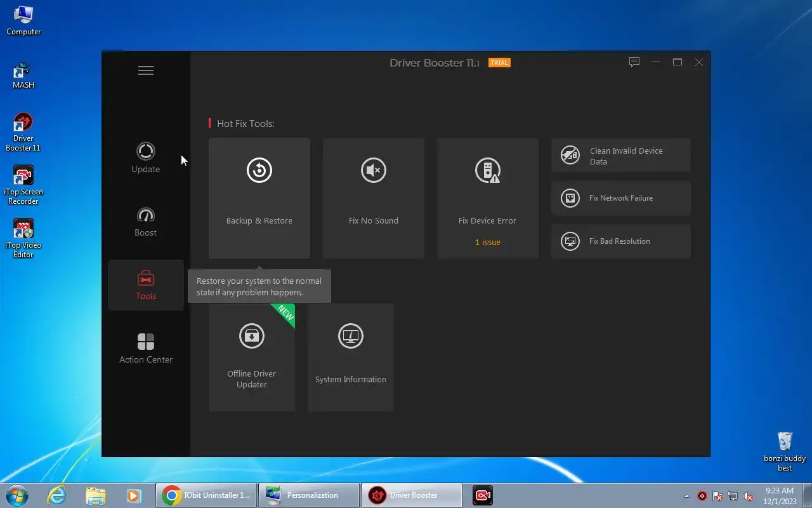Open the feedback speech bubble icon

tap(634, 62)
